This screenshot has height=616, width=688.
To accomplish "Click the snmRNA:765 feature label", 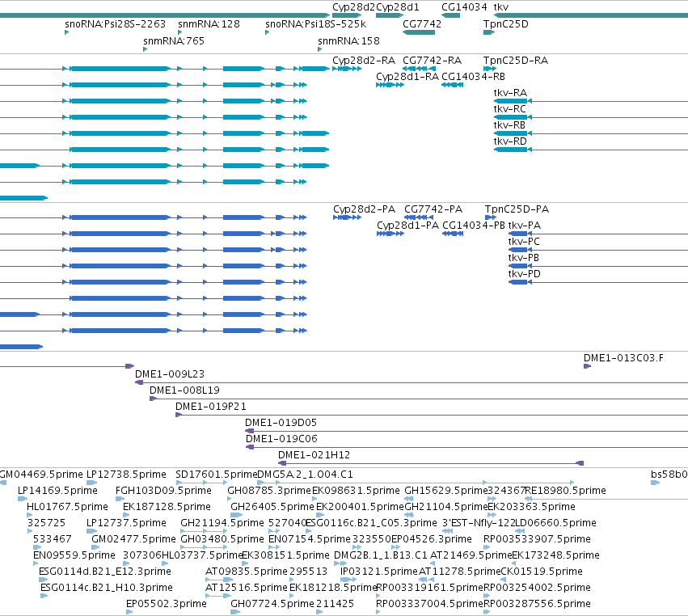I will pyautogui.click(x=174, y=41).
